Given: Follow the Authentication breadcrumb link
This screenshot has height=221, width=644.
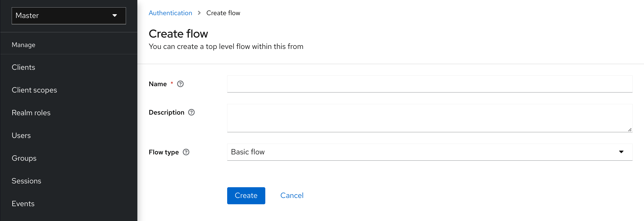Looking at the screenshot, I should click(170, 13).
